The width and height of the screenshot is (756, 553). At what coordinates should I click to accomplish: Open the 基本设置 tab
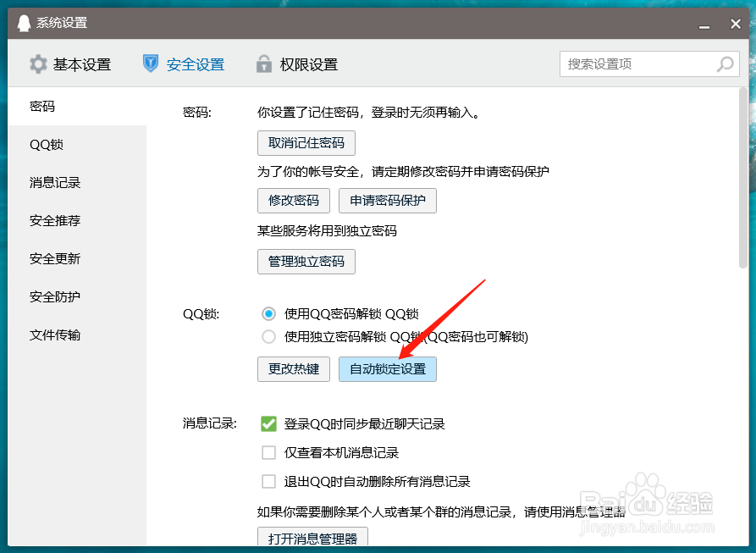click(x=70, y=64)
